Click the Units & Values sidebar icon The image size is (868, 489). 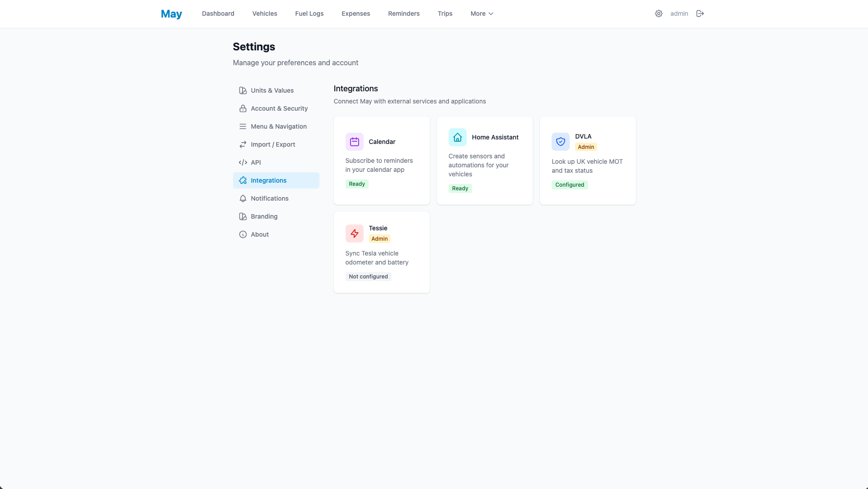tap(243, 90)
